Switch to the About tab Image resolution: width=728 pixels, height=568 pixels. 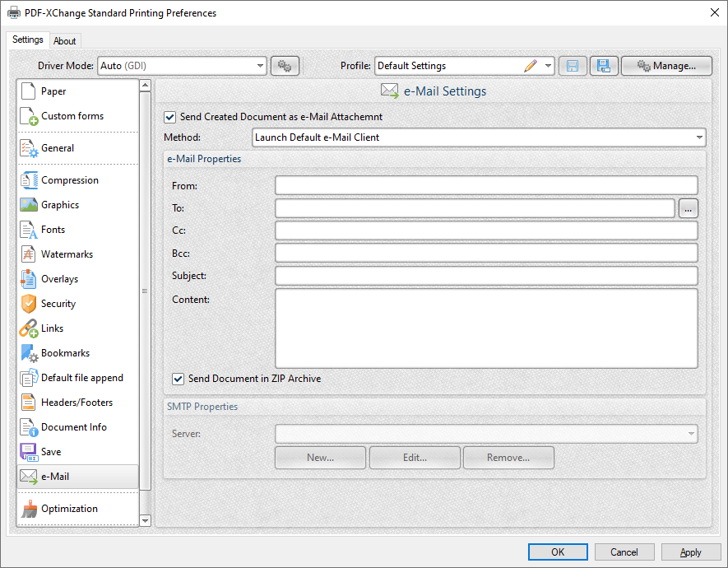[65, 41]
